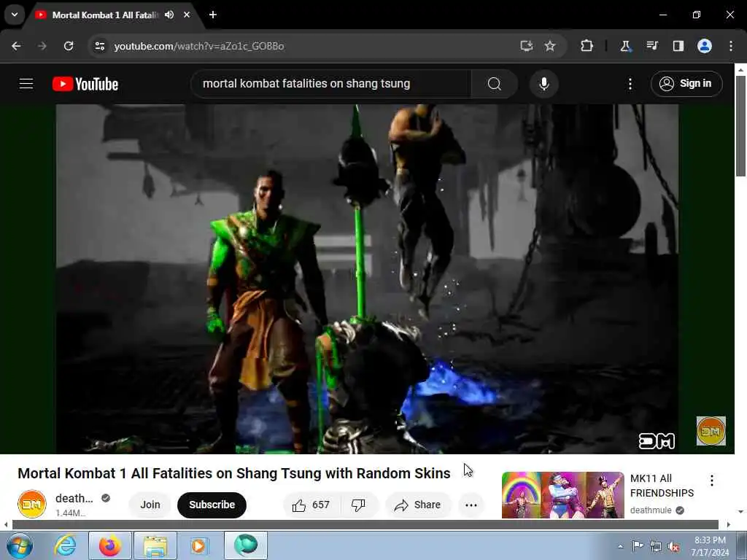This screenshot has height=560, width=747.
Task: Open Firefox from the taskbar
Action: (x=110, y=545)
